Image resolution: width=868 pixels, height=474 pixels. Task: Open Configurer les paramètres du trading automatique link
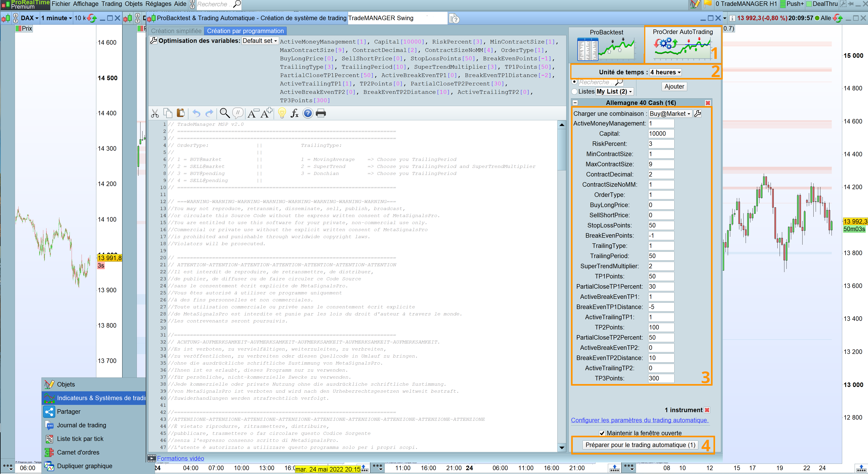(x=640, y=421)
